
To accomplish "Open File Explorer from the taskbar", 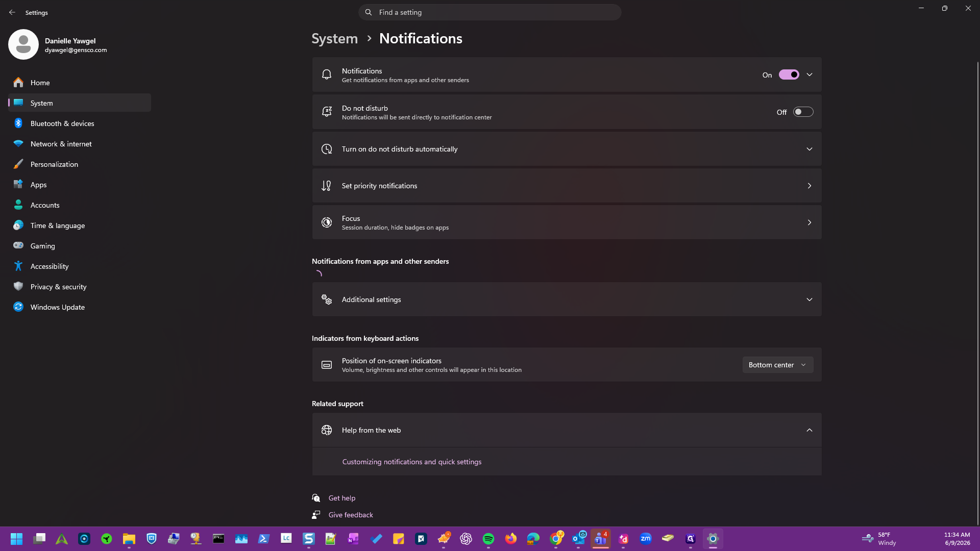I will tap(129, 539).
